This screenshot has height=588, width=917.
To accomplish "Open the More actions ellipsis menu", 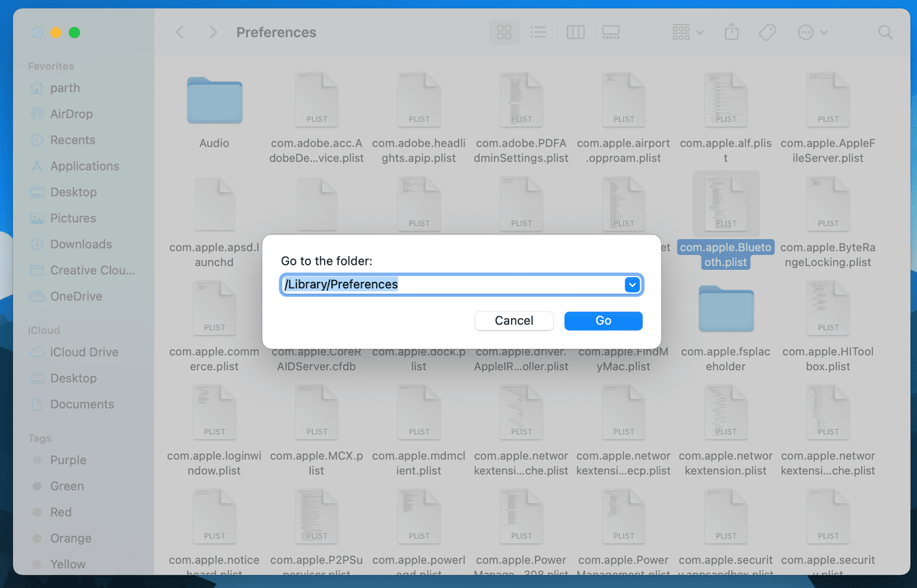I will 812,32.
